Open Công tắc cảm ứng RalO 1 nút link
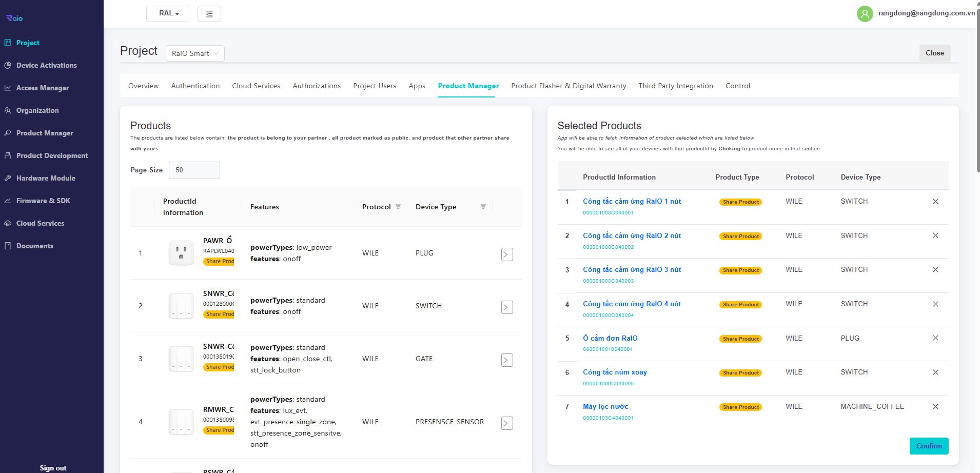Image resolution: width=980 pixels, height=473 pixels. click(x=632, y=201)
